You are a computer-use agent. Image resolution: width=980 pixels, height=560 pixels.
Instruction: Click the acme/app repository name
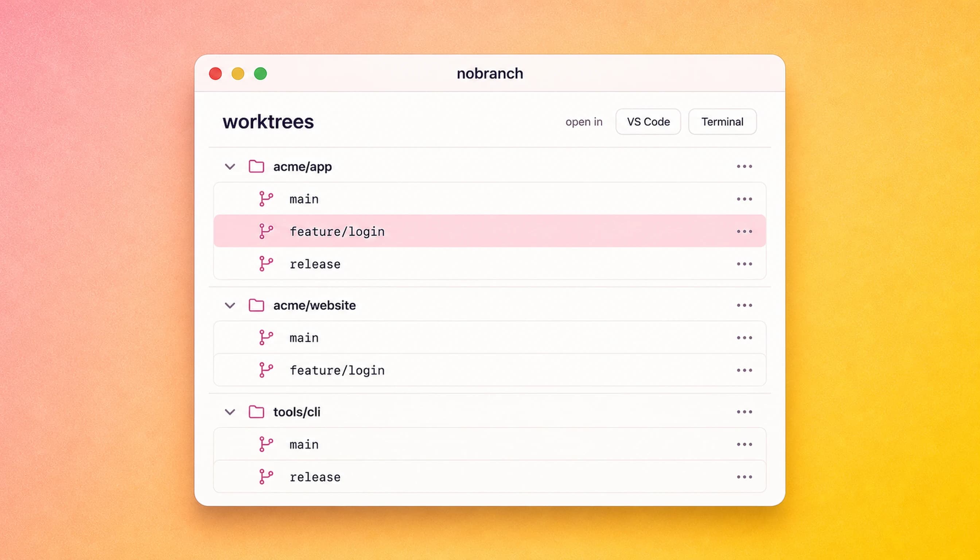(x=303, y=167)
